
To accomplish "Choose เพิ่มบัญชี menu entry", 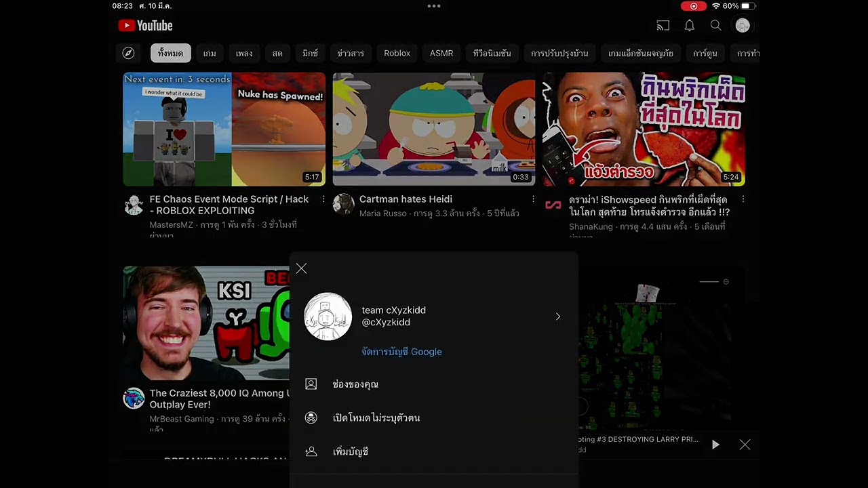I will pyautogui.click(x=434, y=451).
